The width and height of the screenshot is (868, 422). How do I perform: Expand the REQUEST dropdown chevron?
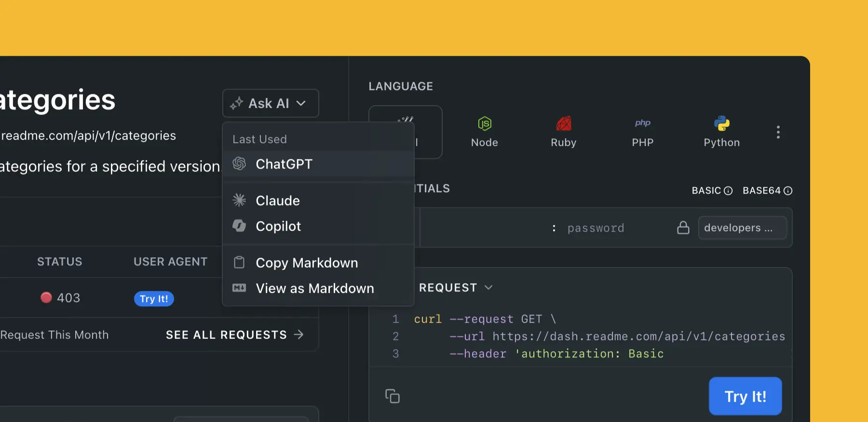[488, 288]
